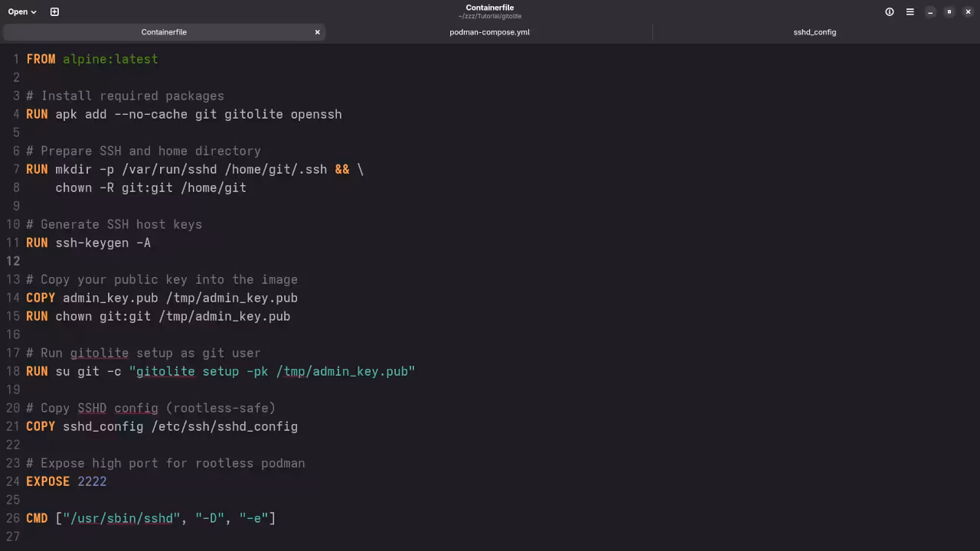This screenshot has width=980, height=551.
Task: Switch to the podman-compose.yml tab
Action: (489, 32)
